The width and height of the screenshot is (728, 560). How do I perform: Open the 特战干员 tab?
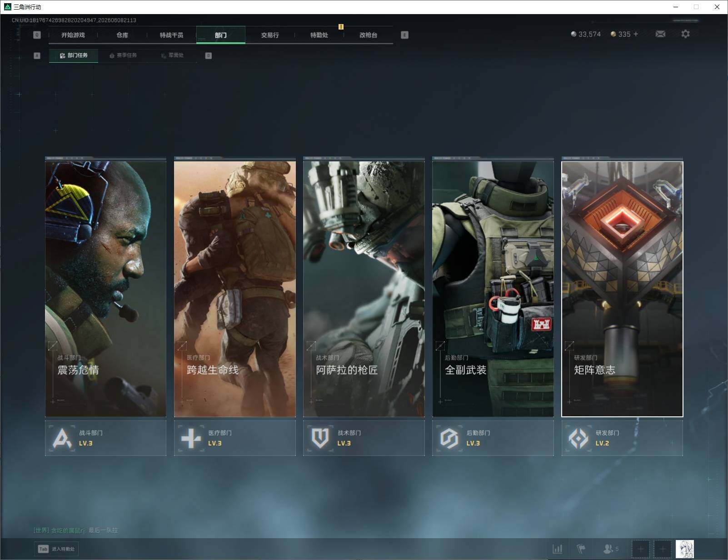pos(171,35)
